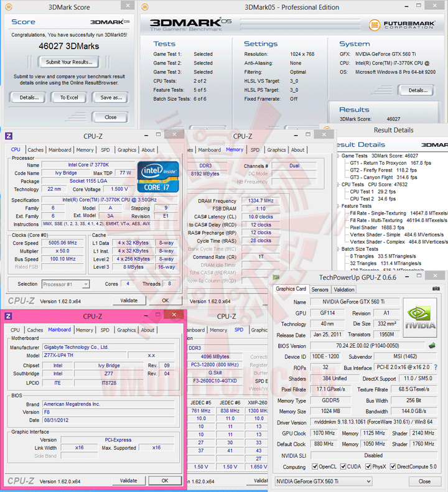Select 32 Triangles 131.4 MTriangles/s row
The height and width of the screenshot is (492, 448).
(386, 263)
